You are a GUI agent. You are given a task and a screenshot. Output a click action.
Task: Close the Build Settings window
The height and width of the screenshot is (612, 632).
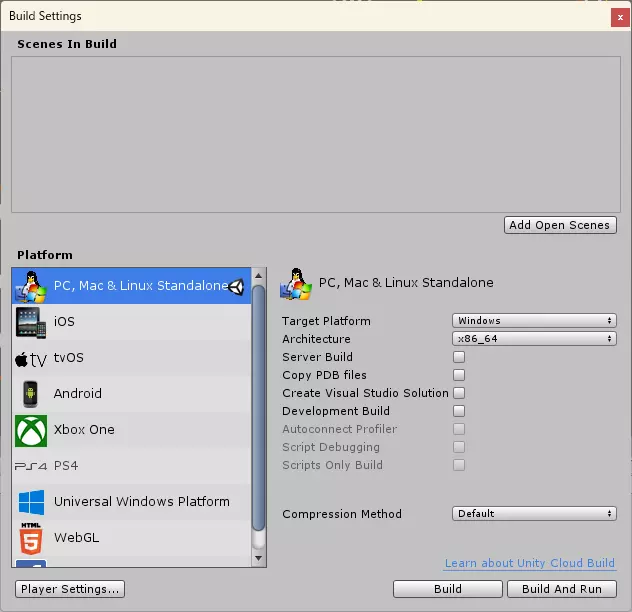[620, 18]
